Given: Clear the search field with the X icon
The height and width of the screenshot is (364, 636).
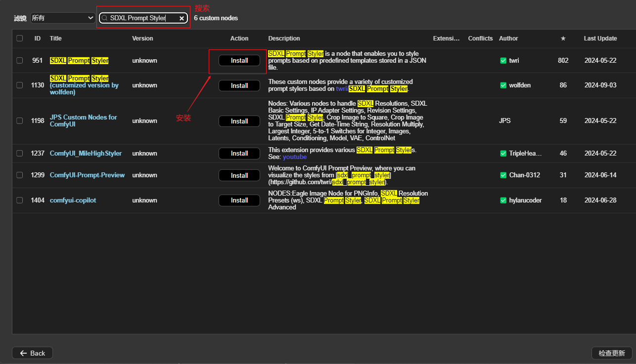Looking at the screenshot, I should pos(182,18).
